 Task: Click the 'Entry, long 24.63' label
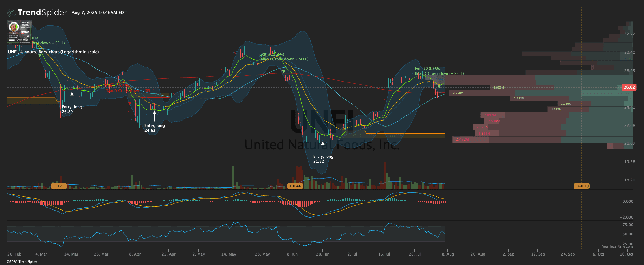(x=154, y=128)
